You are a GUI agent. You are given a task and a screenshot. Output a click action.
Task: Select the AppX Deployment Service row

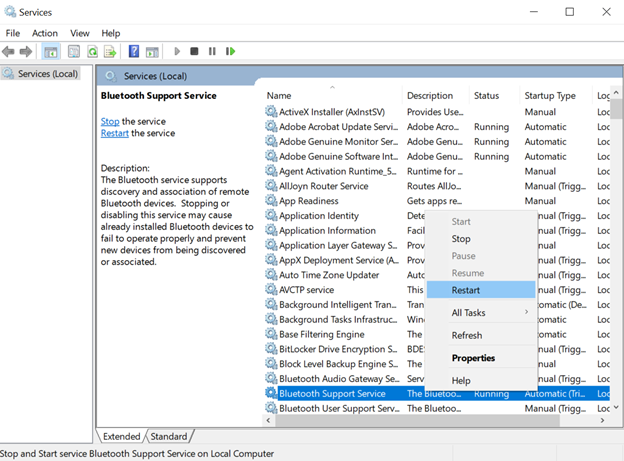pyautogui.click(x=437, y=260)
